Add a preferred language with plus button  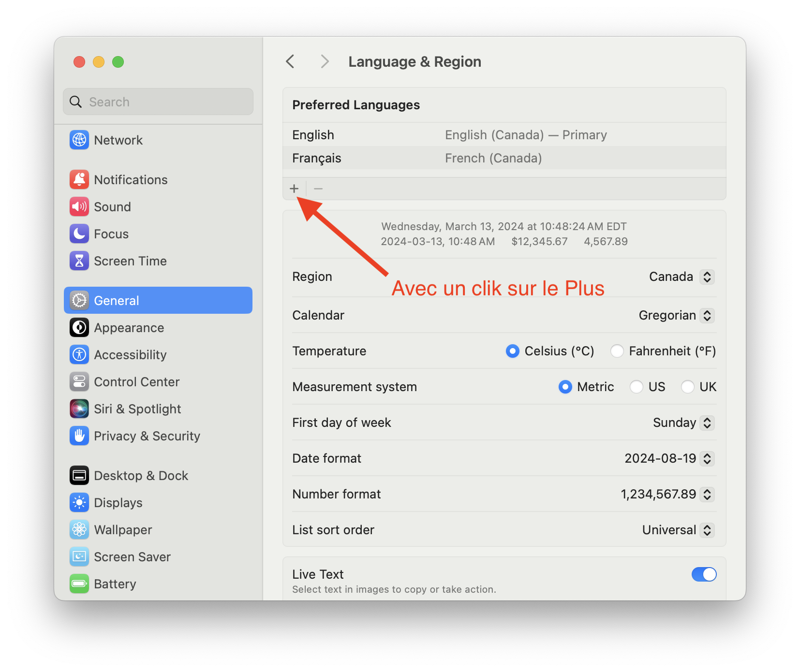pos(294,189)
